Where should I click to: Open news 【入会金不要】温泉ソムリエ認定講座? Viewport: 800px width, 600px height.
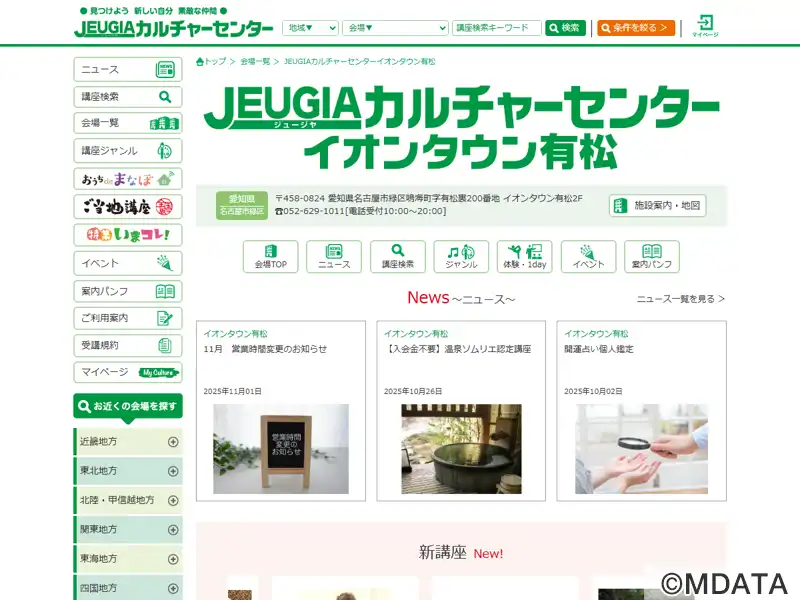point(458,349)
